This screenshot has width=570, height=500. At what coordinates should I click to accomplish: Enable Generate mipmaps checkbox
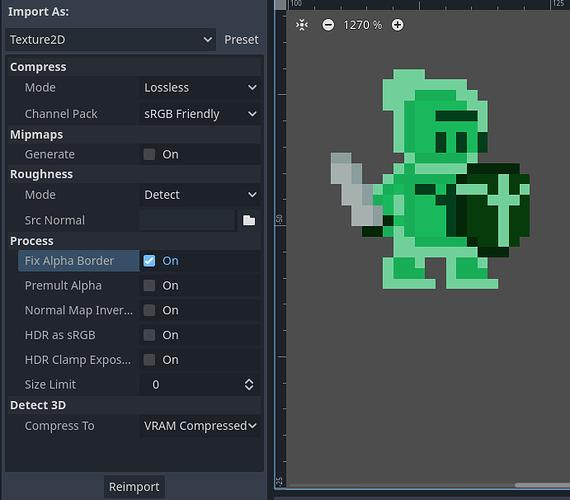[149, 154]
